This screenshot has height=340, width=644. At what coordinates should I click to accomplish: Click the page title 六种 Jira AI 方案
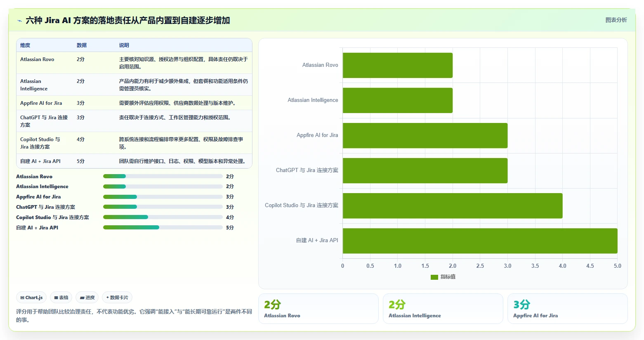(128, 20)
